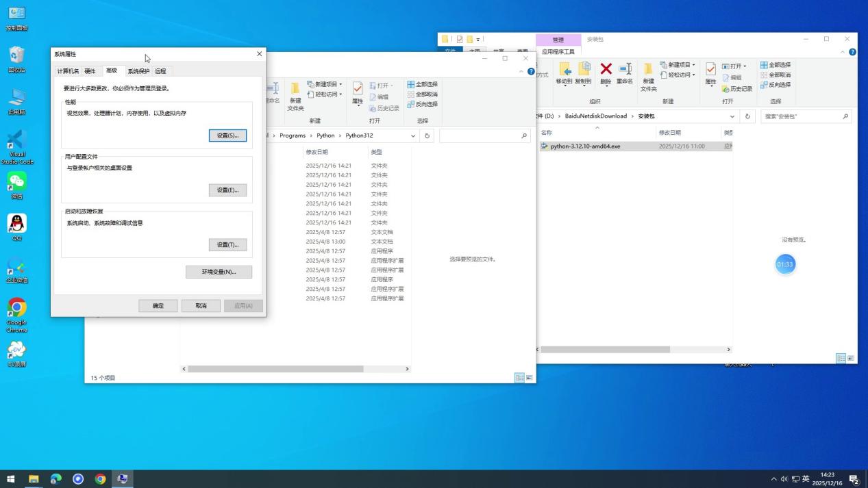Open 环境变量(N)... button

point(219,272)
